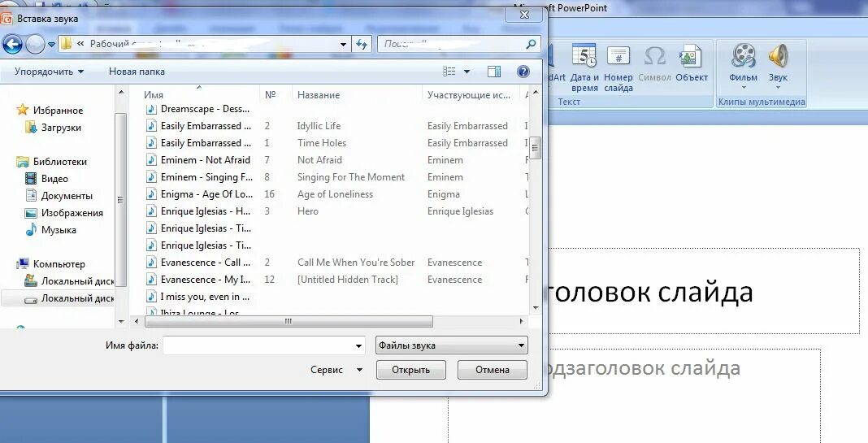This screenshot has height=443, width=868.
Task: Select file Dreamscape - Dess...
Action: 205,109
